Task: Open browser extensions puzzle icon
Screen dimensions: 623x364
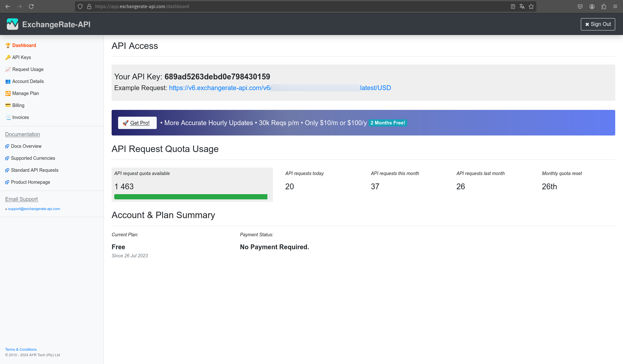Action: point(604,6)
